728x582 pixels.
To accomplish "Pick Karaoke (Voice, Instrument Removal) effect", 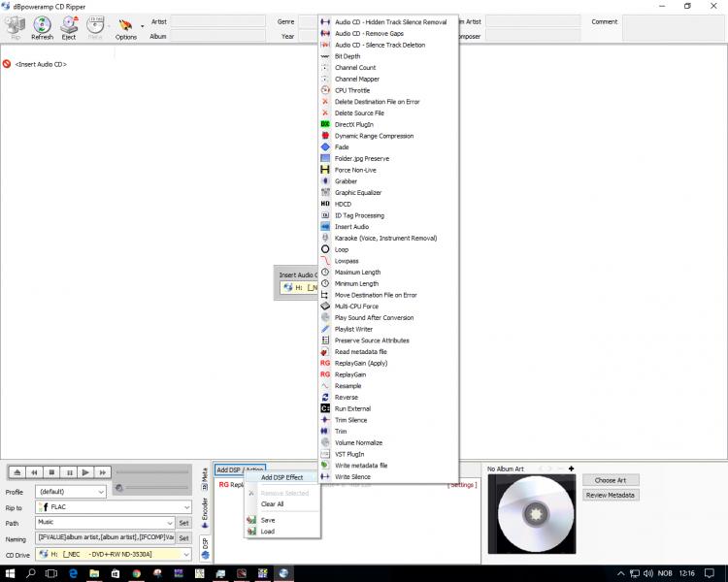I will pyautogui.click(x=385, y=238).
